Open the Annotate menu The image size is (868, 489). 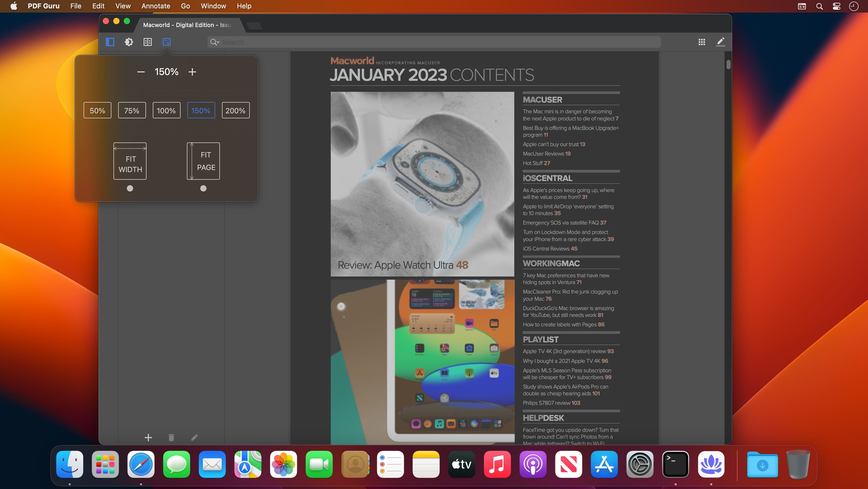[155, 6]
